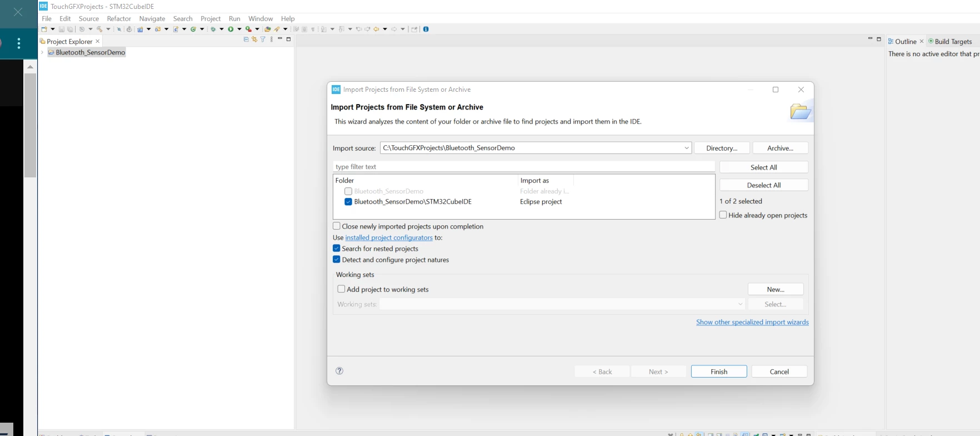Click the hammer Build toolbar icon

tap(99, 29)
